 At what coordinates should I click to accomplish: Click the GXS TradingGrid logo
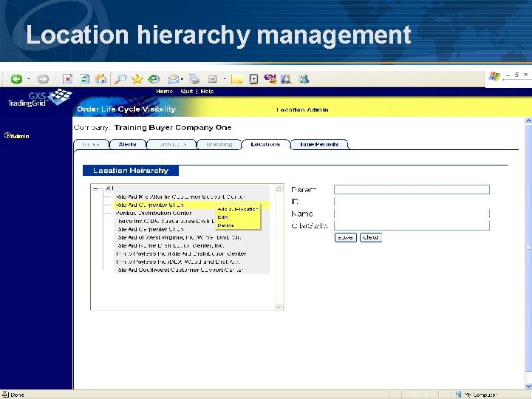[x=39, y=98]
